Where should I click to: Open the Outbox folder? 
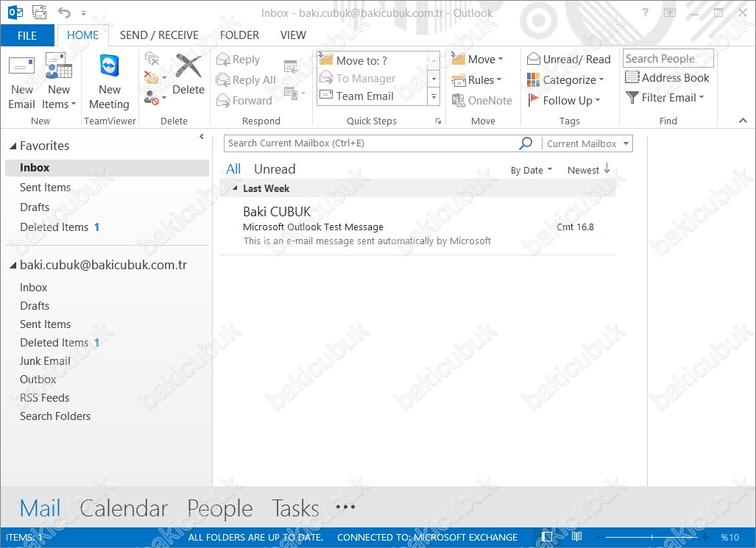38,380
